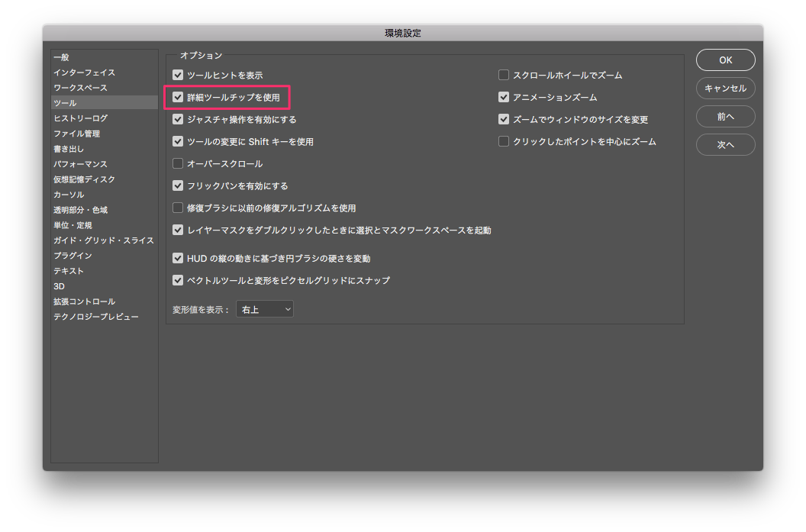
Task: Click the キャンセル button
Action: [x=725, y=89]
